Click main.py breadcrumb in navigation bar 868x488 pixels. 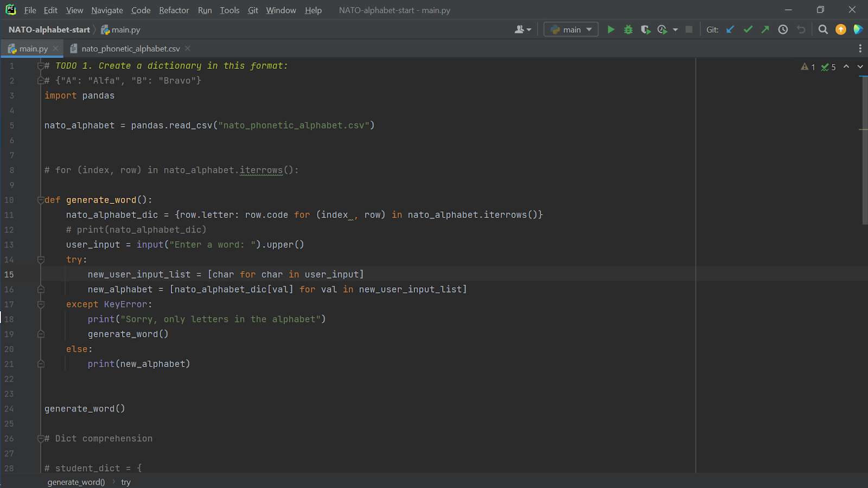click(121, 30)
